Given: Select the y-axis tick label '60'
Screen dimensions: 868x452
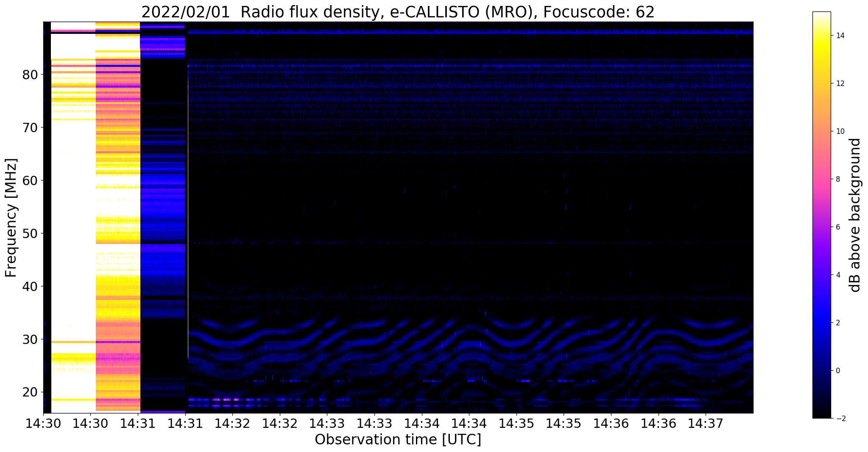Looking at the screenshot, I should [x=30, y=181].
